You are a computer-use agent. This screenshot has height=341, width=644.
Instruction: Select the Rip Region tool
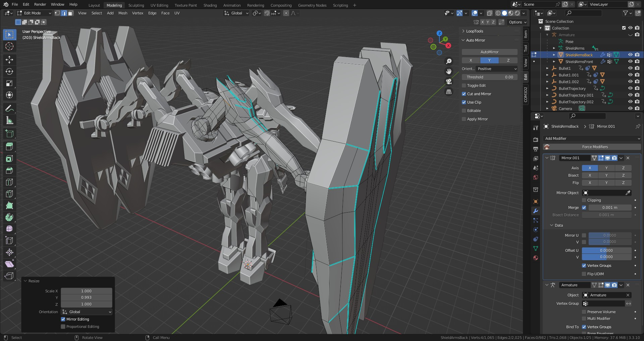click(9, 276)
